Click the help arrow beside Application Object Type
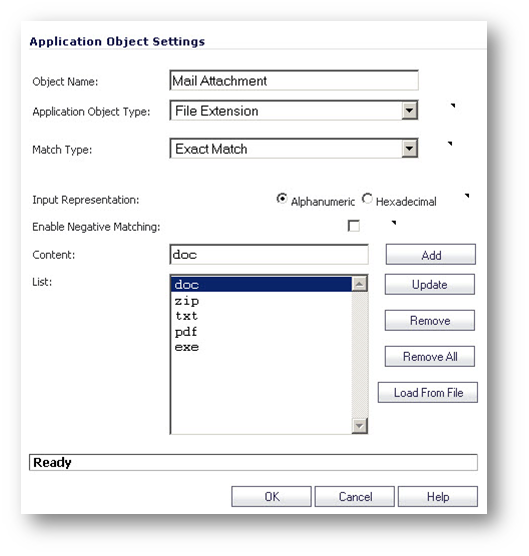The height and width of the screenshot is (556, 529). tap(453, 105)
